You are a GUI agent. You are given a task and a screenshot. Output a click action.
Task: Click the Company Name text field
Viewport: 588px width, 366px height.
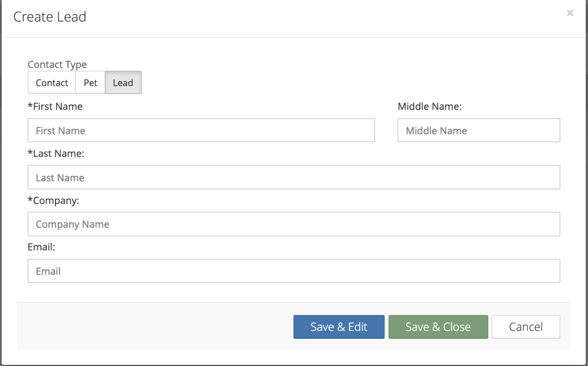coord(293,224)
